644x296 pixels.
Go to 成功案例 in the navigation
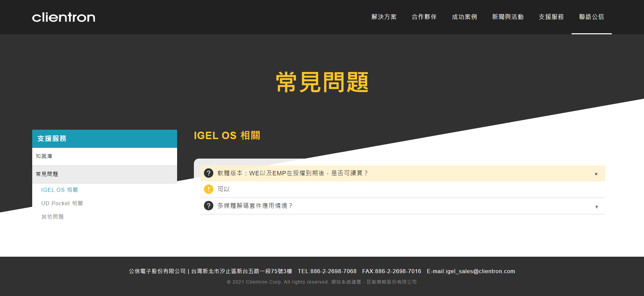(465, 17)
